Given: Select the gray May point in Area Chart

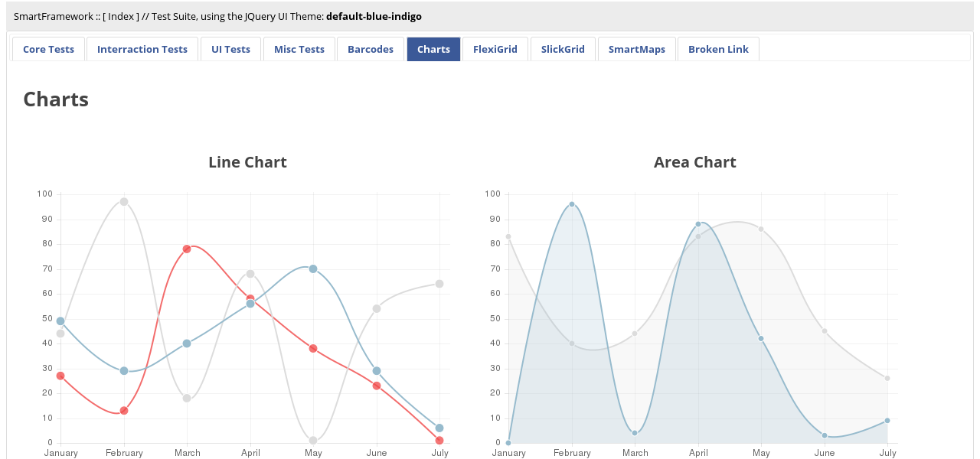Looking at the screenshot, I should (x=761, y=229).
